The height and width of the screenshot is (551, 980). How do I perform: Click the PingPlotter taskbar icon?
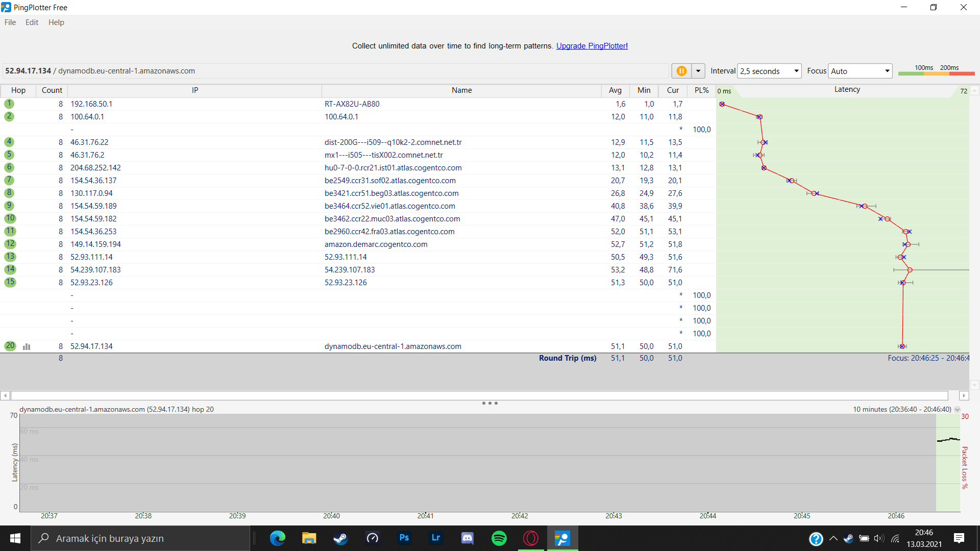coord(562,538)
